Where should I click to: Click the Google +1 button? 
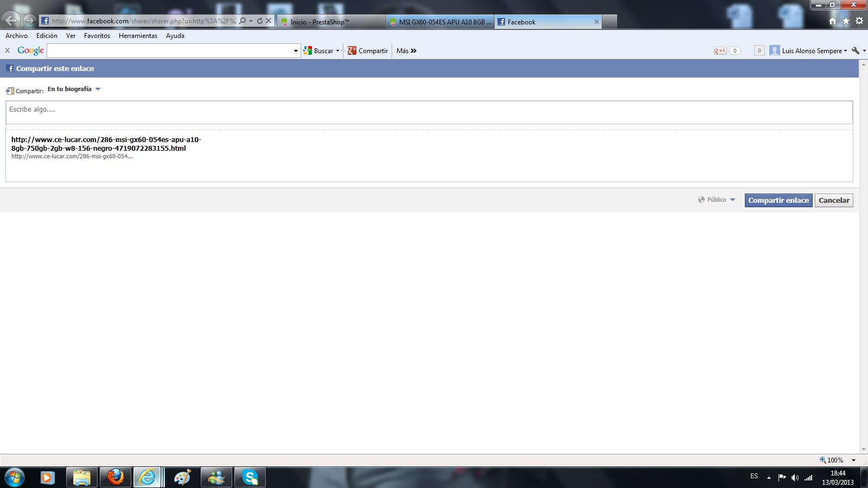[720, 51]
